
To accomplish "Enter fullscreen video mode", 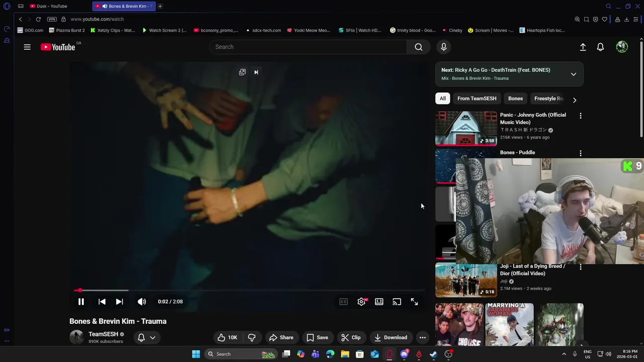I will pos(414,302).
